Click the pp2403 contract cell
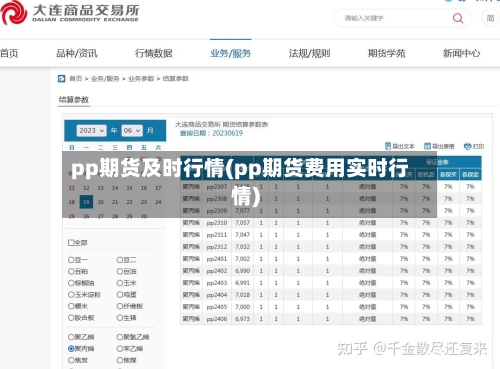Image resolution: width=500 pixels, height=369 pixels. [x=217, y=283]
